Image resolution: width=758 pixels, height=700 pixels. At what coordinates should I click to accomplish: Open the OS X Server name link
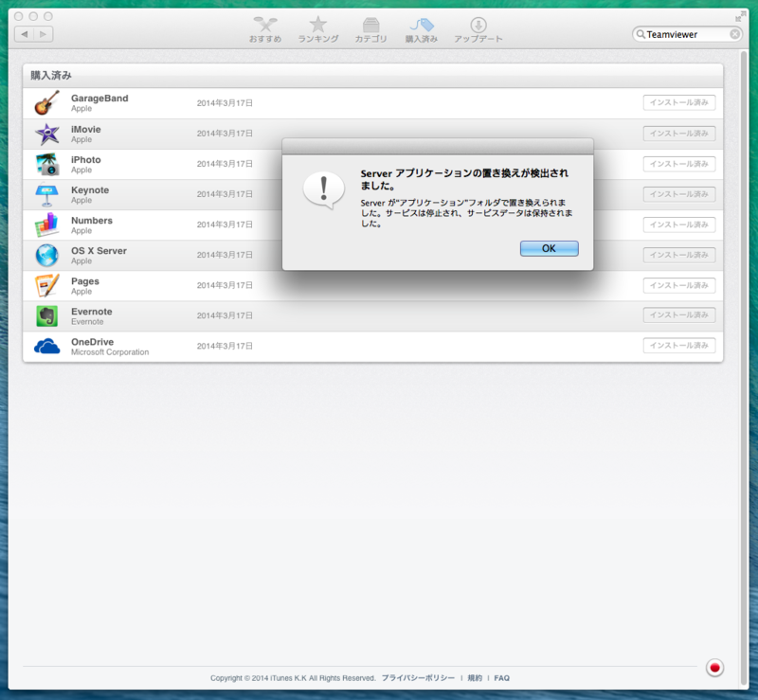tap(99, 251)
